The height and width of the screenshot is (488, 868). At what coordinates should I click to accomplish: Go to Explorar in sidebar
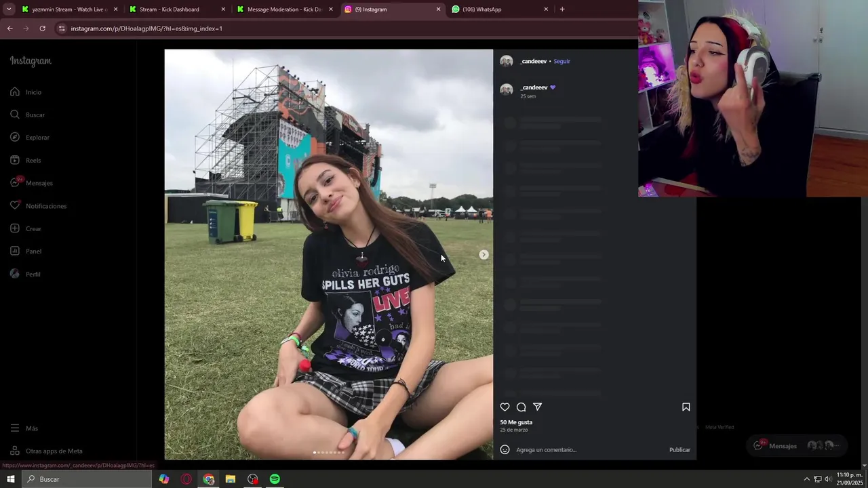coord(30,138)
